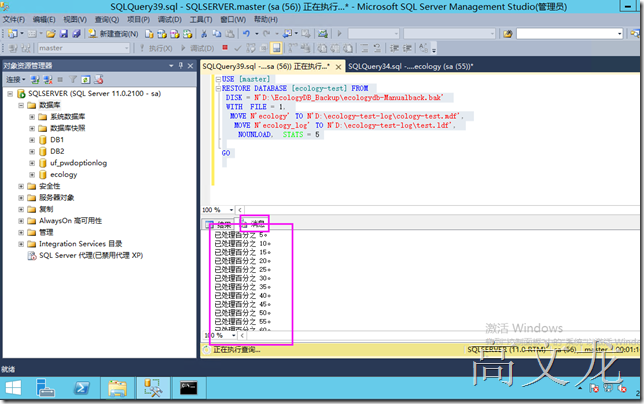Viewport: 644px width, 404px height.
Task: Select the Integration Services 目录 node
Action: (x=80, y=244)
